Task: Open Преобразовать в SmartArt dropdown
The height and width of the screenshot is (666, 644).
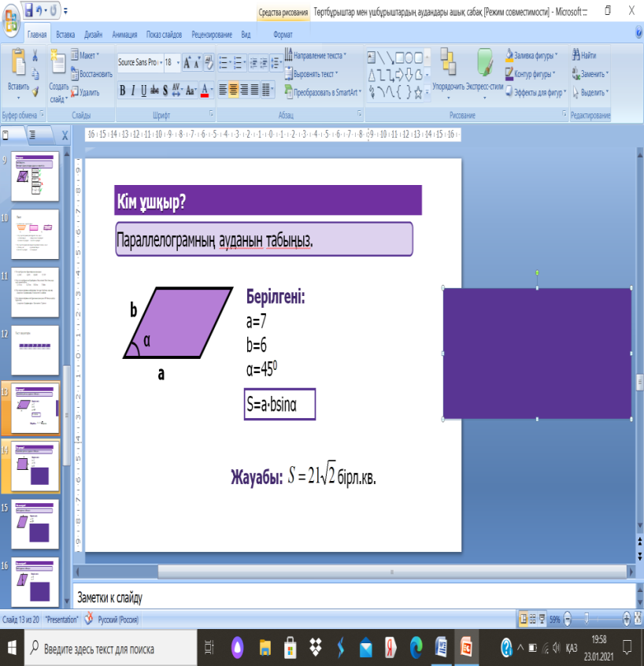Action: (x=323, y=92)
